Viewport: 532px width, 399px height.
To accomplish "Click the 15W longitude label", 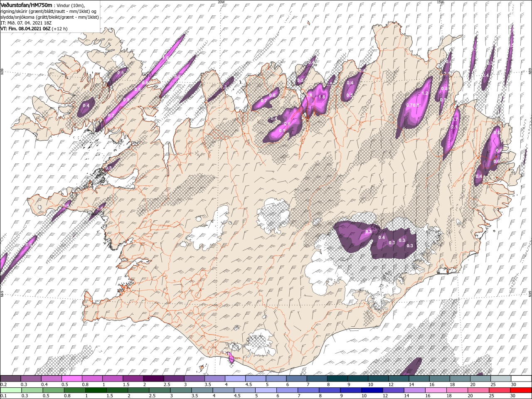I will (440, 2).
